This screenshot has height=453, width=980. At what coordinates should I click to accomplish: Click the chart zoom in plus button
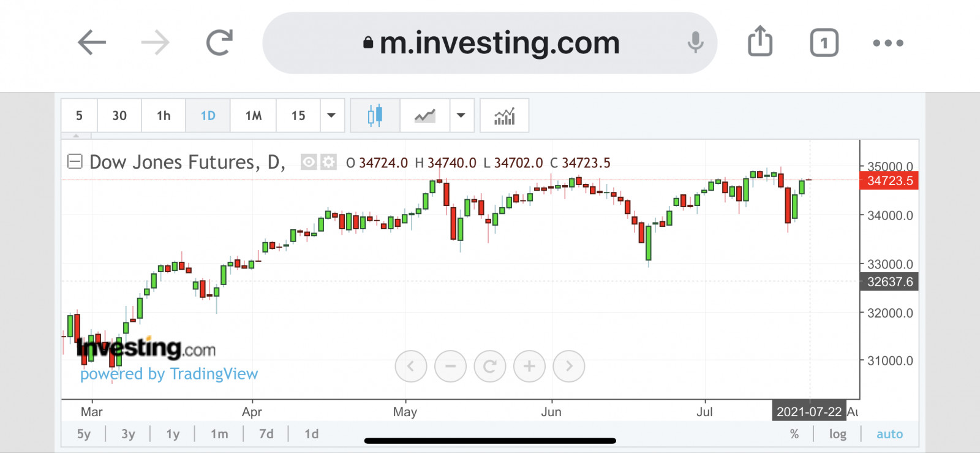529,367
